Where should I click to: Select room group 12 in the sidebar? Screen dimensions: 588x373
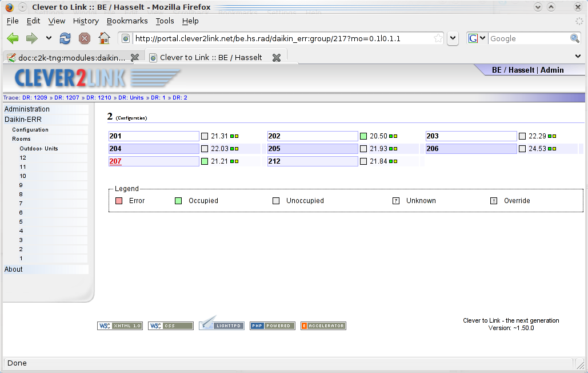click(x=23, y=157)
